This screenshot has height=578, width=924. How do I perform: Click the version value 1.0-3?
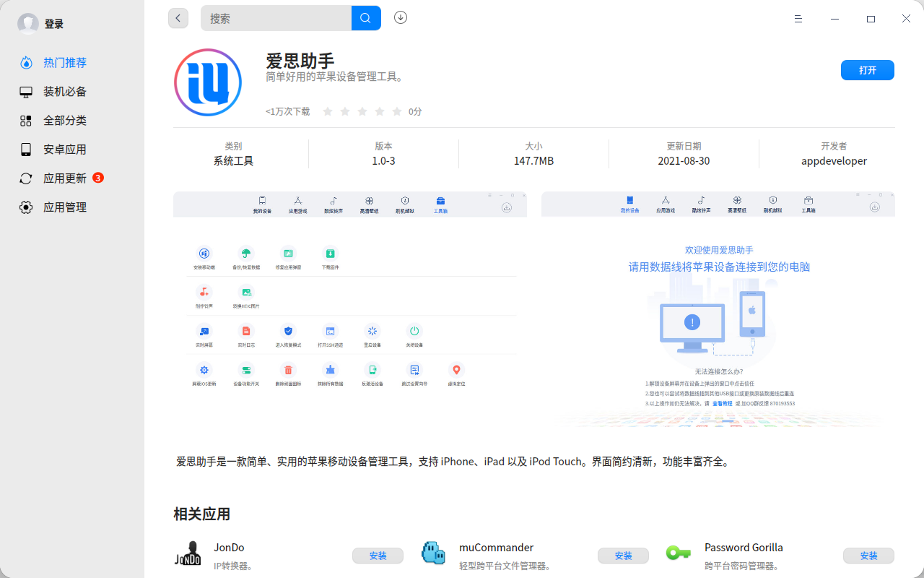pos(383,161)
